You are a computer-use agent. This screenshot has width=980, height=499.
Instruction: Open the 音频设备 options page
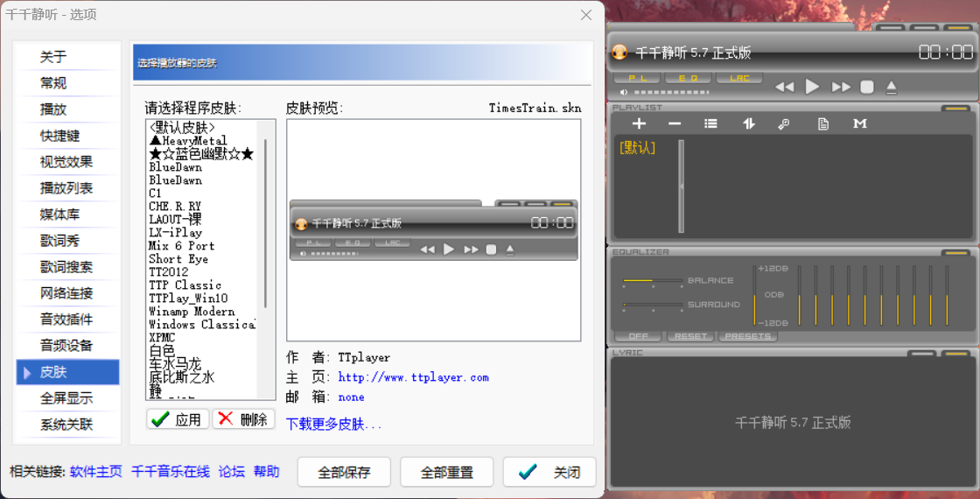(67, 346)
